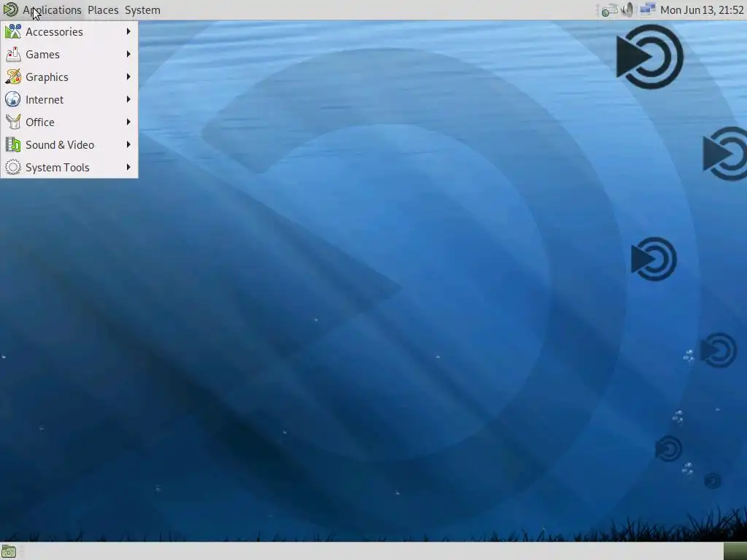Screen dimensions: 747x560
Task: Open the Games submenu entry
Action: click(x=69, y=54)
